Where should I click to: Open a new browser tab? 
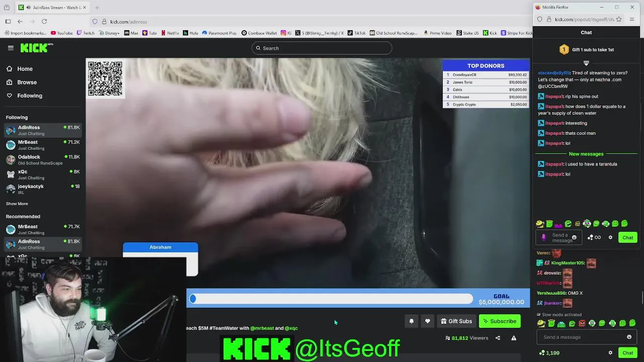pos(97,8)
